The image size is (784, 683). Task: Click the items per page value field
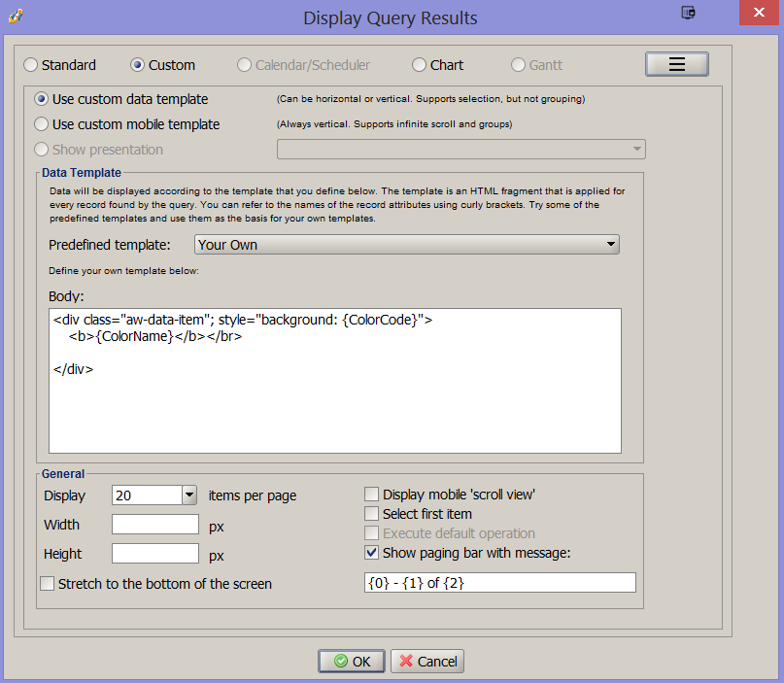pyautogui.click(x=147, y=495)
